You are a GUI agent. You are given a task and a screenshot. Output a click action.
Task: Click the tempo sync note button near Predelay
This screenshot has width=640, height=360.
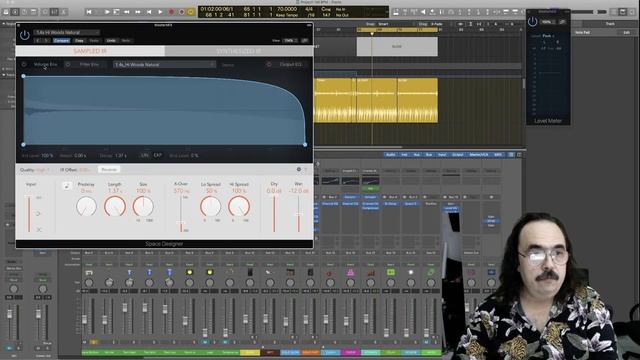[x=67, y=186]
